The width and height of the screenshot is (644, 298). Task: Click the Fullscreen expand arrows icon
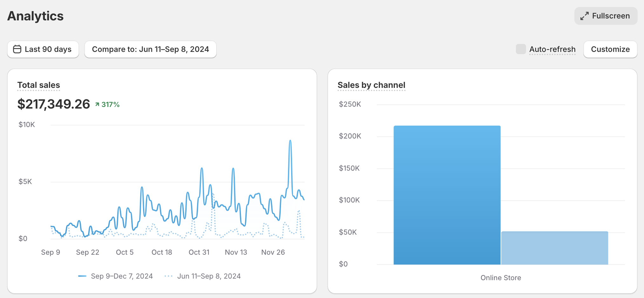pos(584,16)
